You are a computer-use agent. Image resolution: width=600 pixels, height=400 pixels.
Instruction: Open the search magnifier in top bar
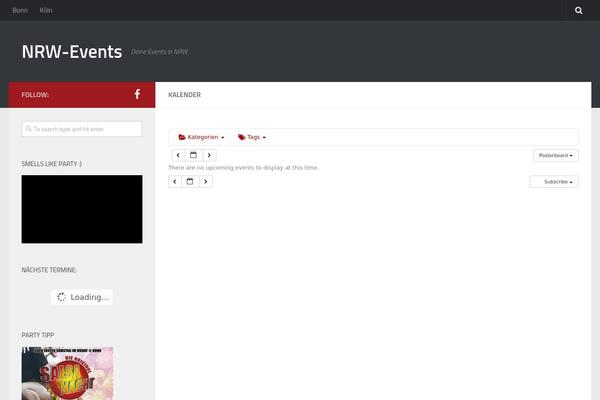tap(579, 10)
